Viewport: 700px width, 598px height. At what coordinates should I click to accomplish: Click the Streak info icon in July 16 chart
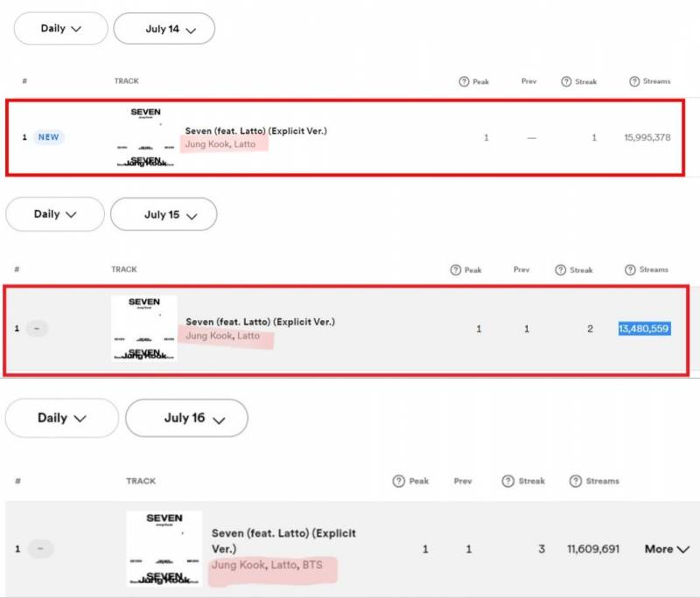click(507, 481)
